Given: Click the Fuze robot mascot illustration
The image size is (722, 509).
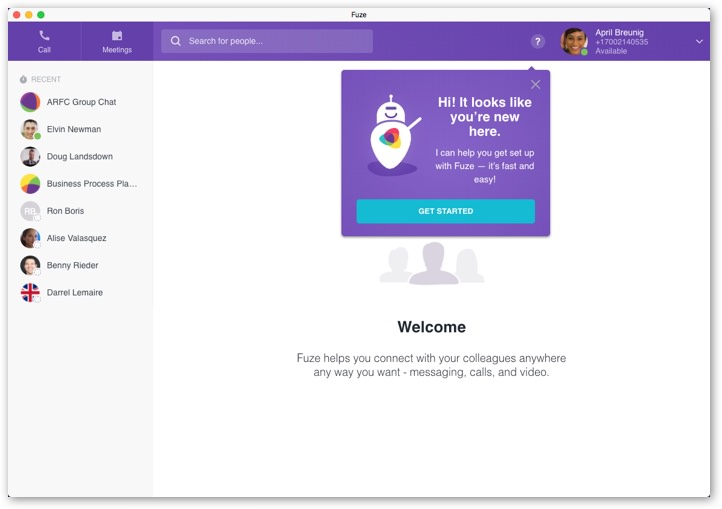Looking at the screenshot, I should pyautogui.click(x=394, y=135).
